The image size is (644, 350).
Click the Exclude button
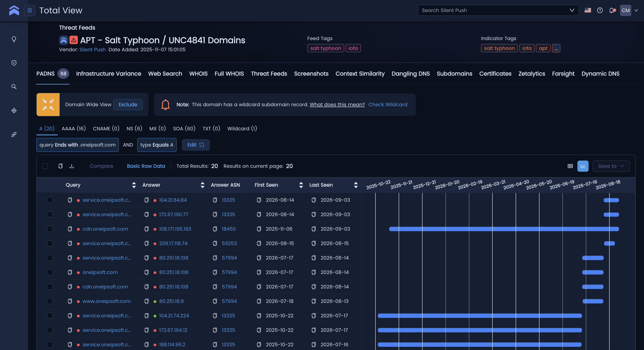coord(128,104)
